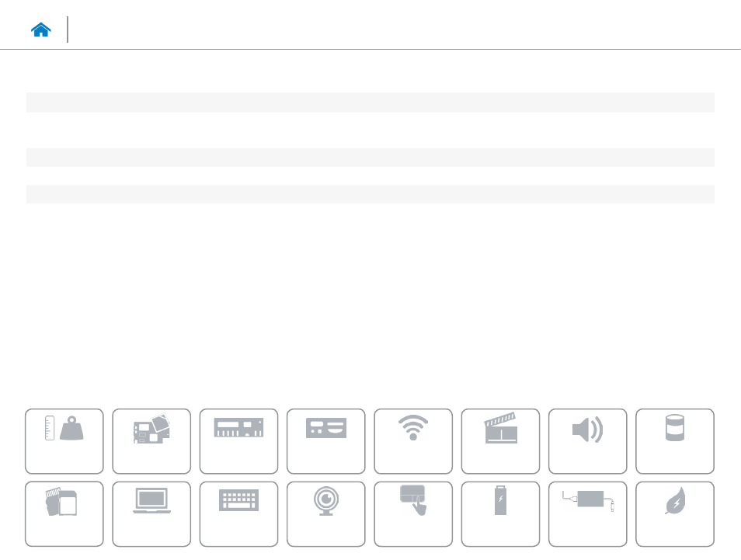Open the power adapter tile

pyautogui.click(x=587, y=513)
